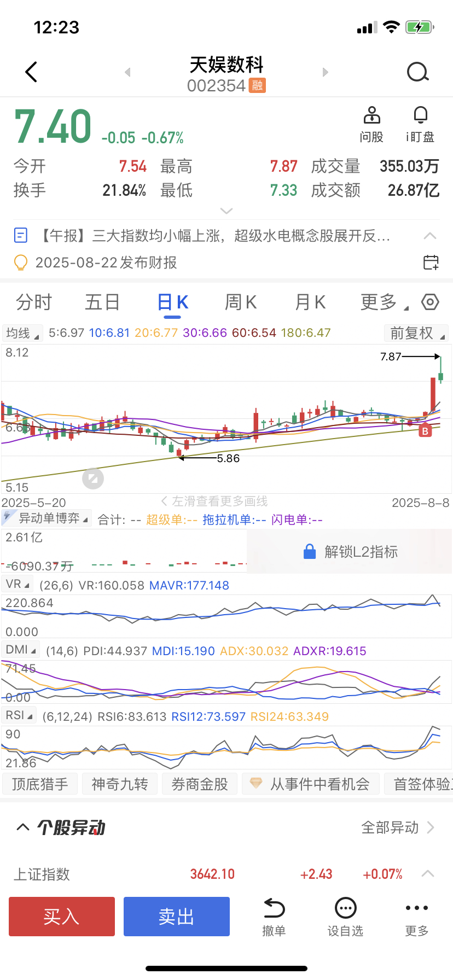This screenshot has width=453, height=980.
Task: Open 更多 chart period dropdown
Action: (x=384, y=302)
